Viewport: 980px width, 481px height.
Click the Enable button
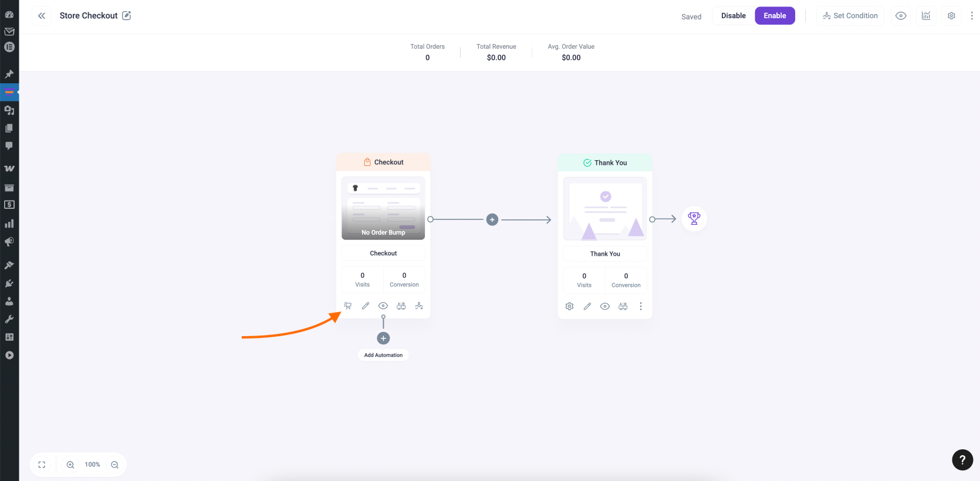tap(775, 16)
